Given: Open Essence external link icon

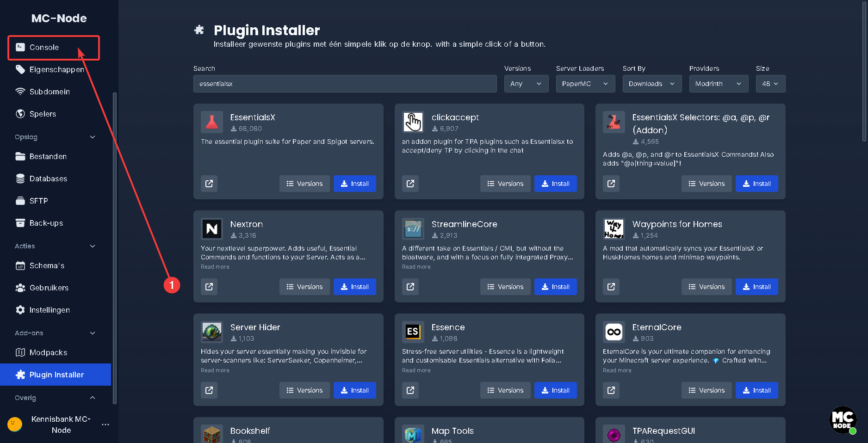Looking at the screenshot, I should [x=410, y=390].
